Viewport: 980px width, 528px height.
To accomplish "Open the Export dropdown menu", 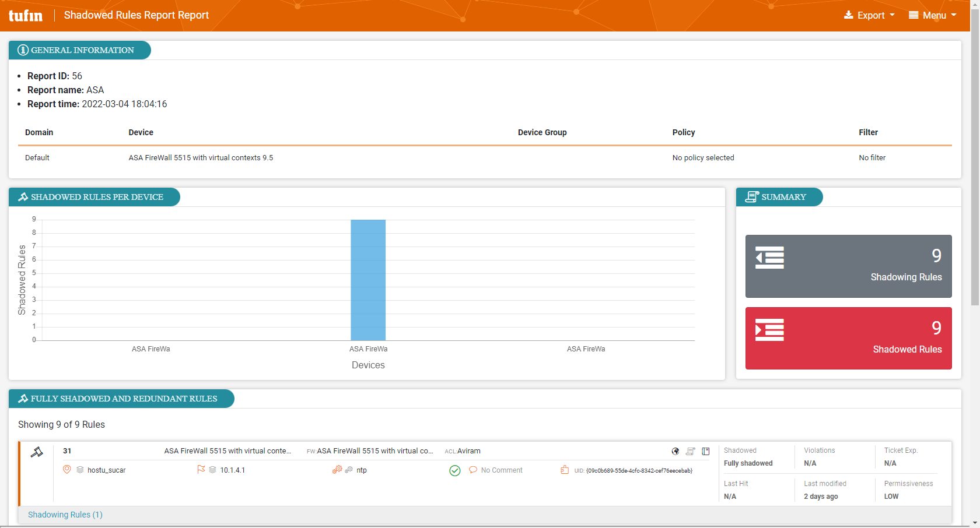I will pos(869,15).
